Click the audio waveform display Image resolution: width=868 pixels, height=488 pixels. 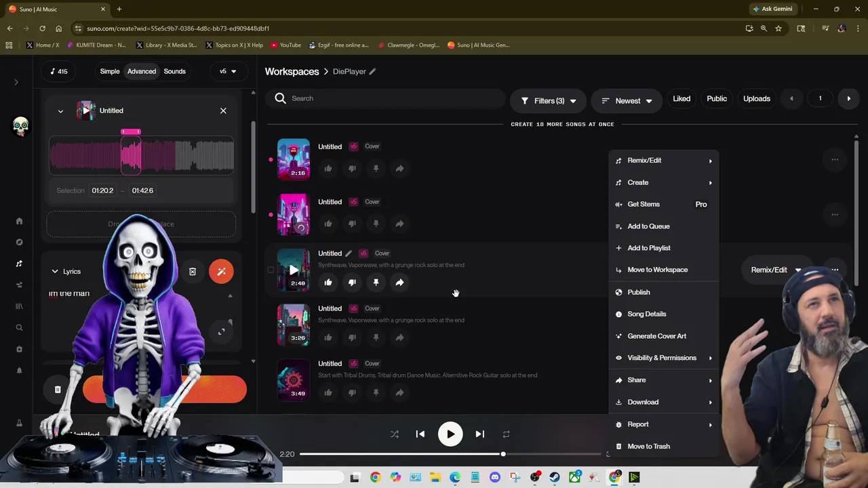coord(141,156)
